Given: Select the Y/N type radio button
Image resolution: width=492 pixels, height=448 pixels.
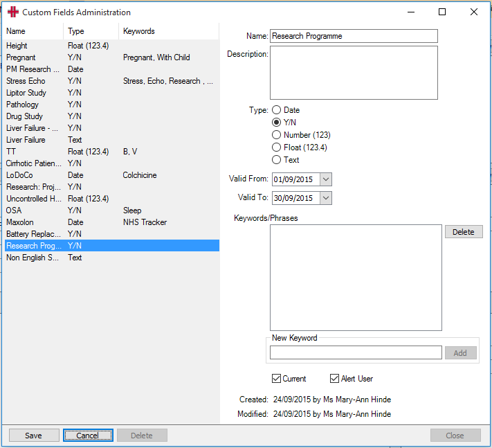Looking at the screenshot, I should 276,122.
